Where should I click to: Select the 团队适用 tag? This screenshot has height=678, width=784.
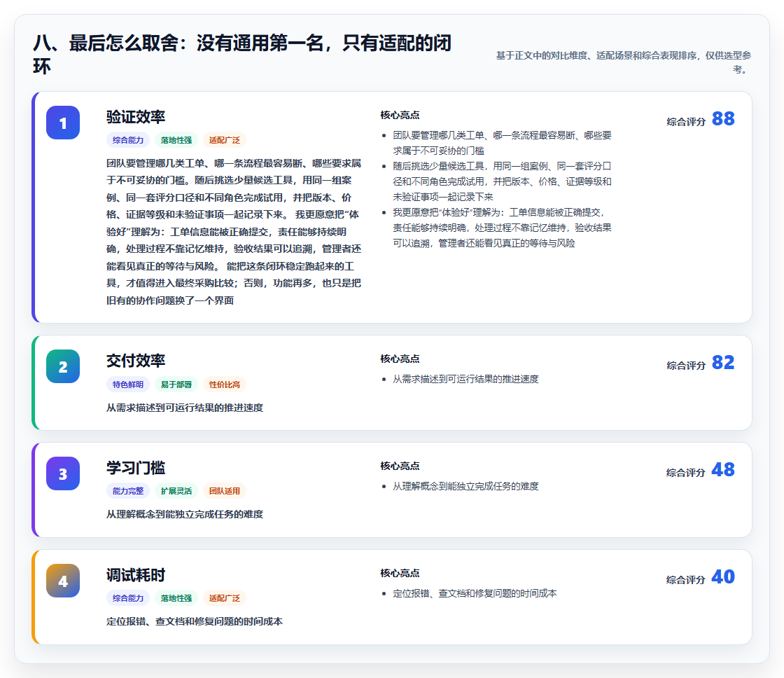(x=225, y=491)
